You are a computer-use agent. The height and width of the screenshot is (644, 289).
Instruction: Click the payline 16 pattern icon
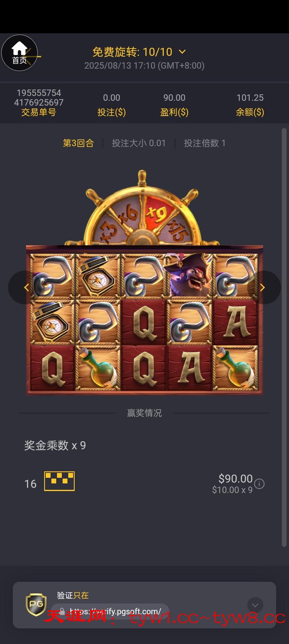pyautogui.click(x=59, y=481)
